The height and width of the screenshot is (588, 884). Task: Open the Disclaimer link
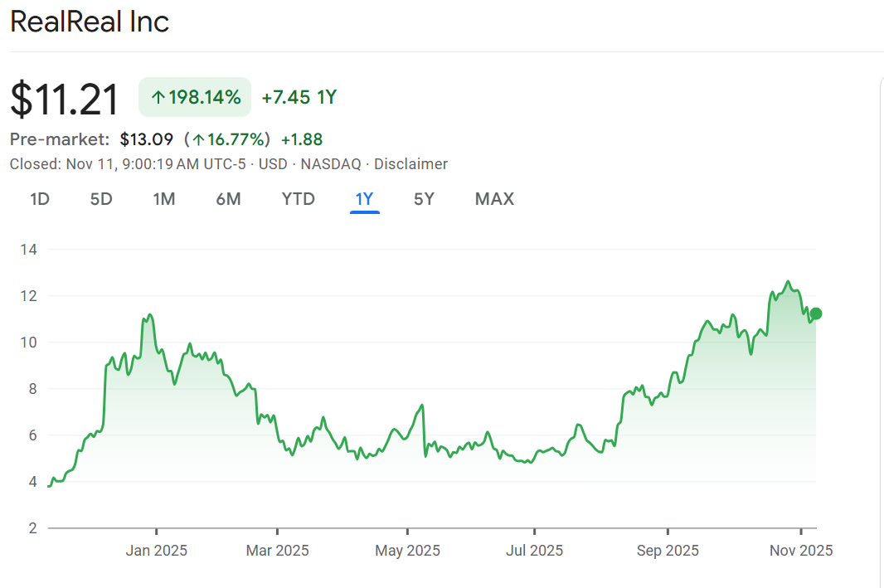coord(410,164)
